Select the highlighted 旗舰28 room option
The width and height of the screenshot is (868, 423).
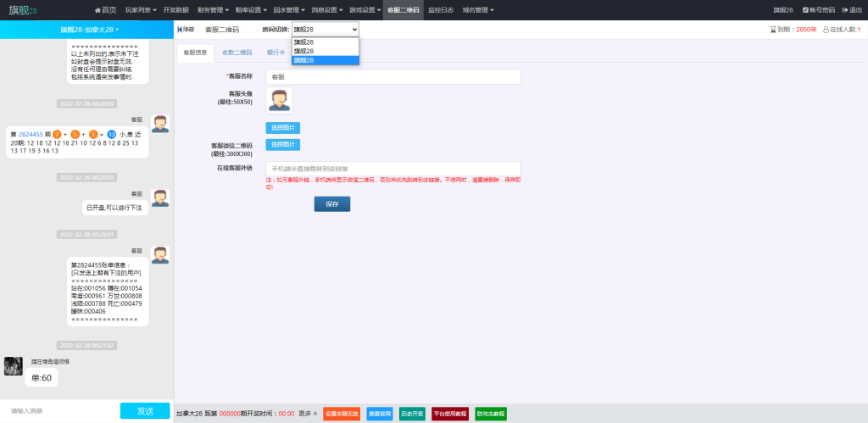[325, 60]
